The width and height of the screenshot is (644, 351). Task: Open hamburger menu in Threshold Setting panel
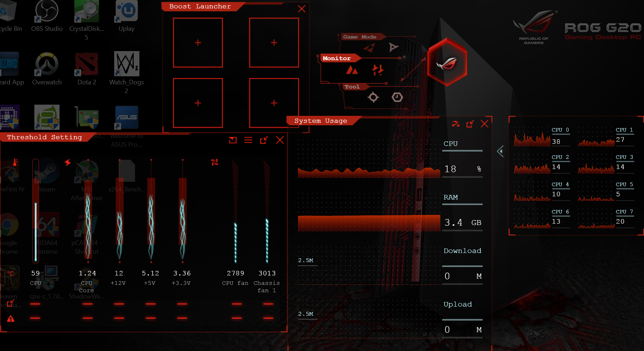coord(248,140)
